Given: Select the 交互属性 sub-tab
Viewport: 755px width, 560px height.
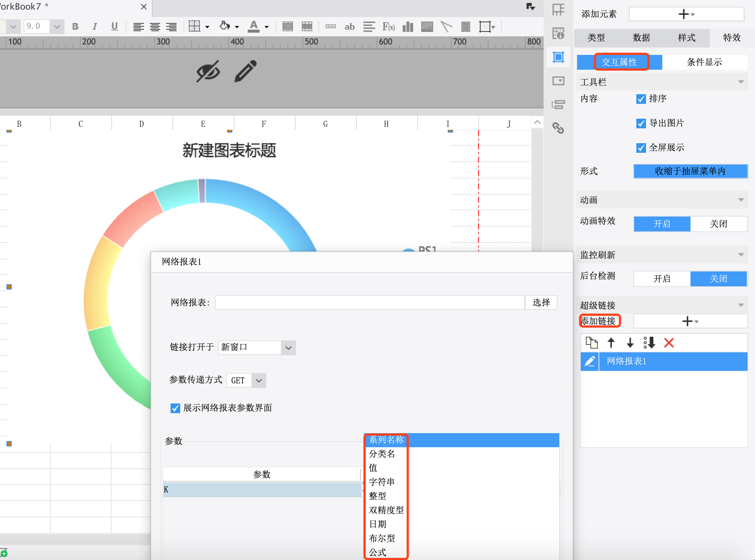Looking at the screenshot, I should (x=619, y=62).
